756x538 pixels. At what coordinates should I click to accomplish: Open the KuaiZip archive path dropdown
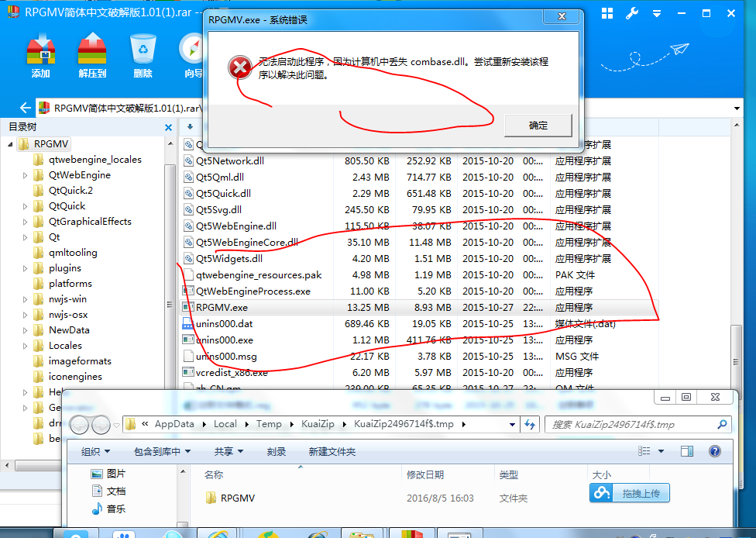(x=737, y=109)
